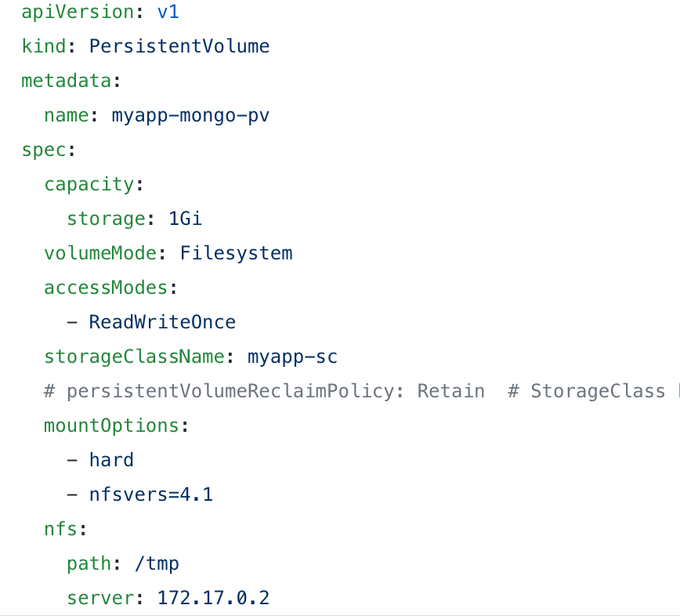Click the spec key

click(44, 150)
